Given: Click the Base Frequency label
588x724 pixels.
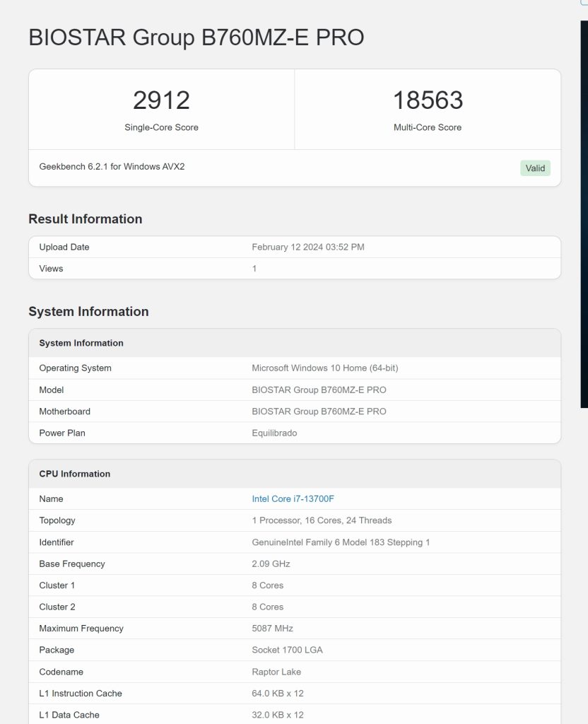Looking at the screenshot, I should click(x=72, y=564).
